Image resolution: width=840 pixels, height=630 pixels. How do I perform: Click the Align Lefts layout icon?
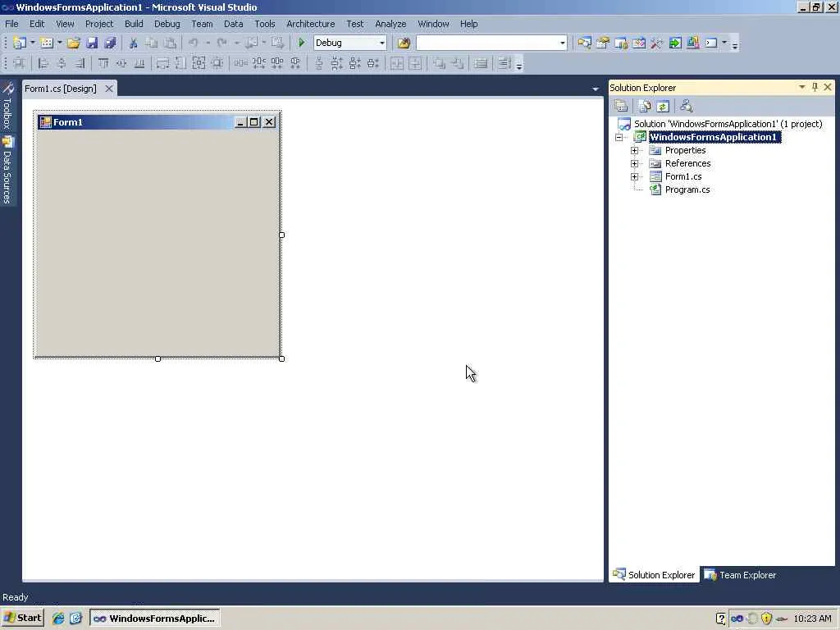point(43,63)
